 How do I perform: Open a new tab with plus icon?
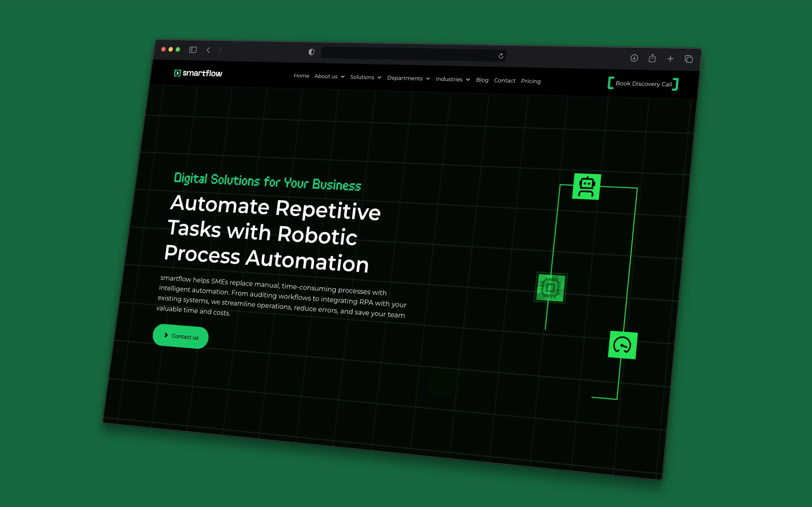point(670,59)
